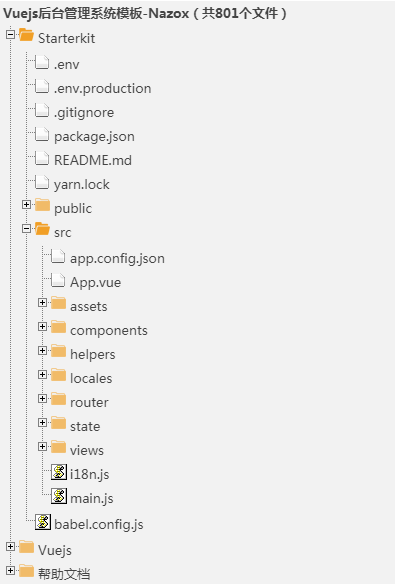This screenshot has width=395, height=584.
Task: Click the .env file document icon
Action: coord(42,62)
